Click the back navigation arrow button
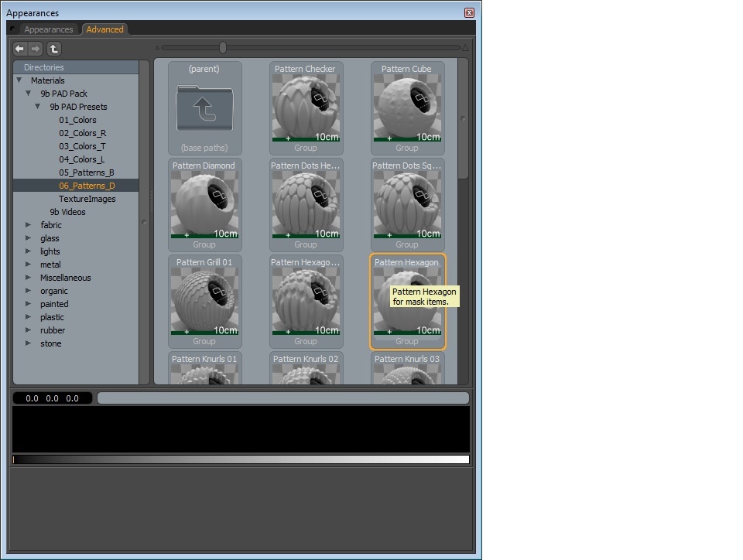Screen dimensions: 743x560 pos(19,48)
